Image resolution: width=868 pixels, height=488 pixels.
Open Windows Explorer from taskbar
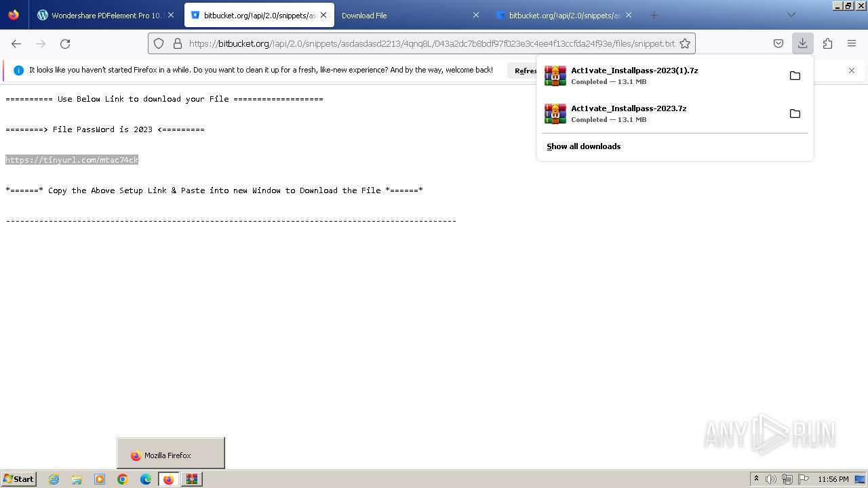77,479
